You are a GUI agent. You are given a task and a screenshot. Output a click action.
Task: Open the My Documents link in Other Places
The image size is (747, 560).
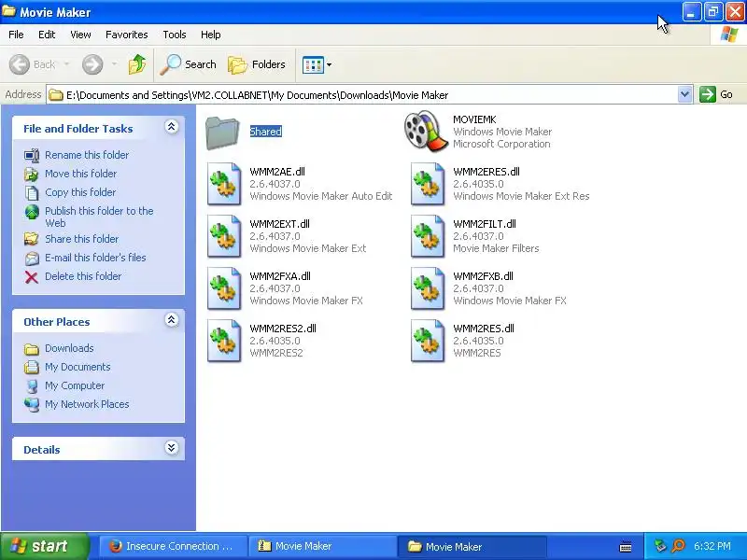pyautogui.click(x=78, y=367)
